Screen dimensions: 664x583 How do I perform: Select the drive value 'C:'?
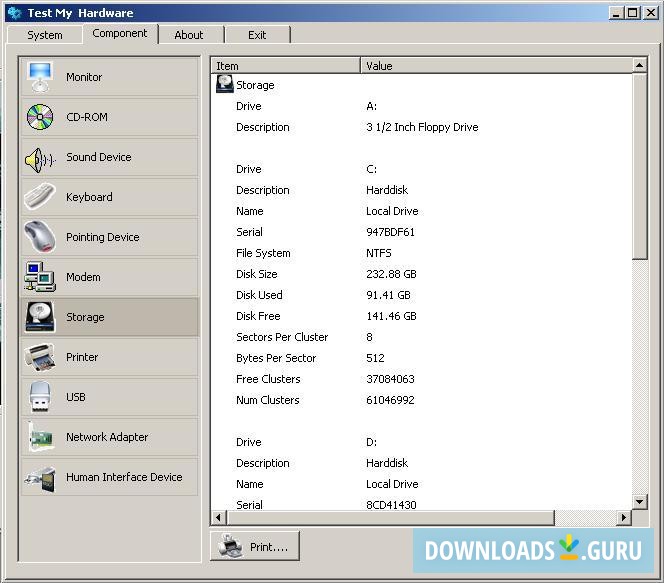click(x=371, y=169)
